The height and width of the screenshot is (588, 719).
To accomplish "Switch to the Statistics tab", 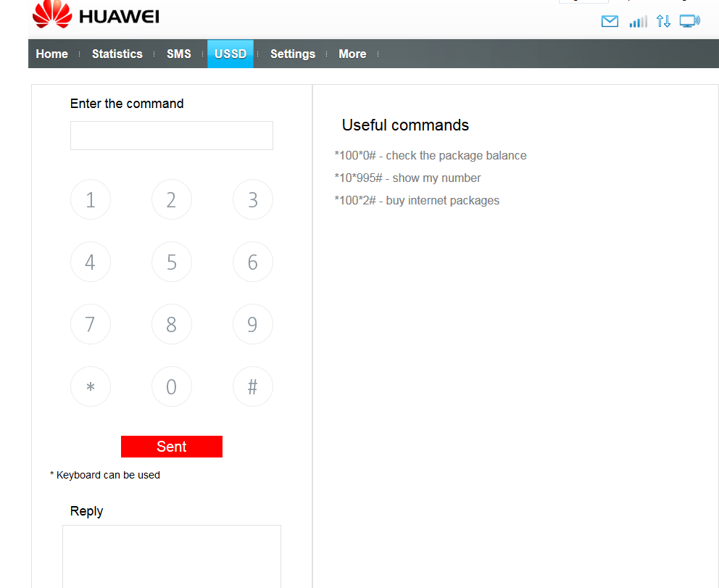I will (117, 54).
